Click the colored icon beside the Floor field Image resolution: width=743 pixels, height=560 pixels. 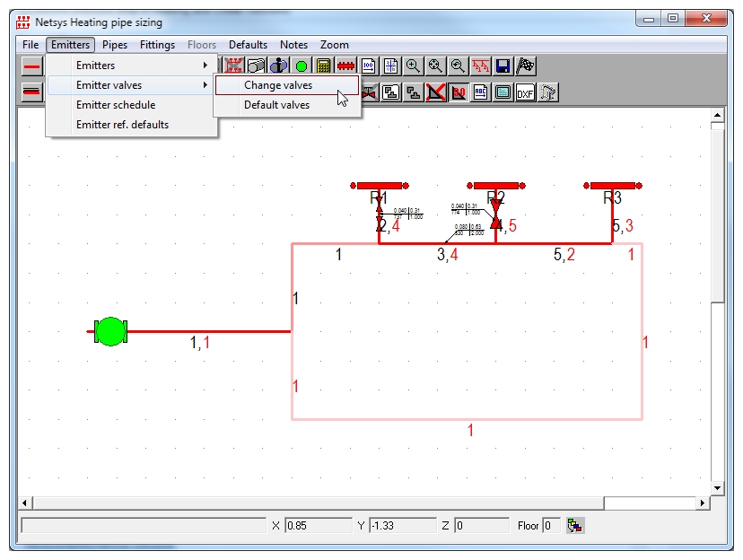pyautogui.click(x=575, y=526)
